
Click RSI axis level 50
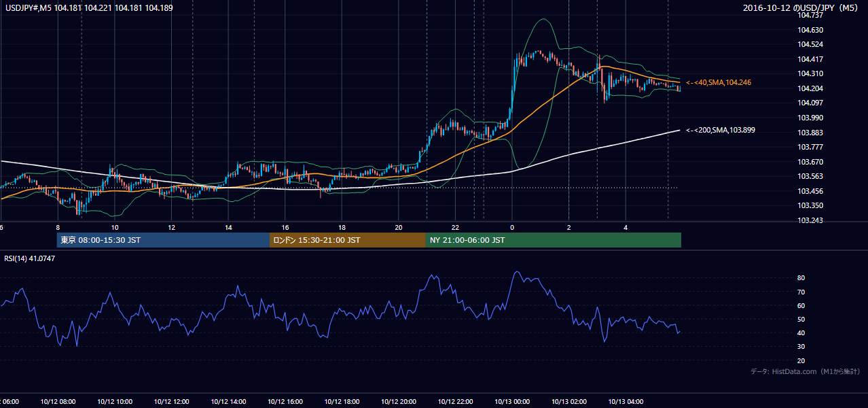pyautogui.click(x=801, y=320)
